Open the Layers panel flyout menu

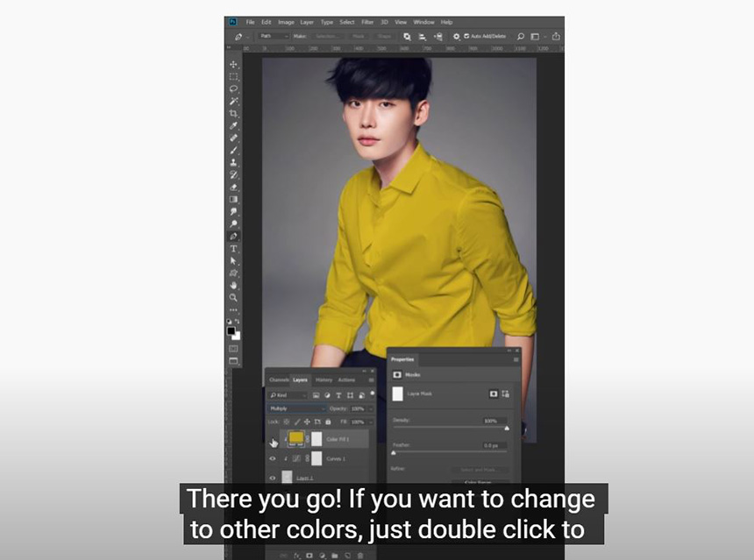point(371,379)
